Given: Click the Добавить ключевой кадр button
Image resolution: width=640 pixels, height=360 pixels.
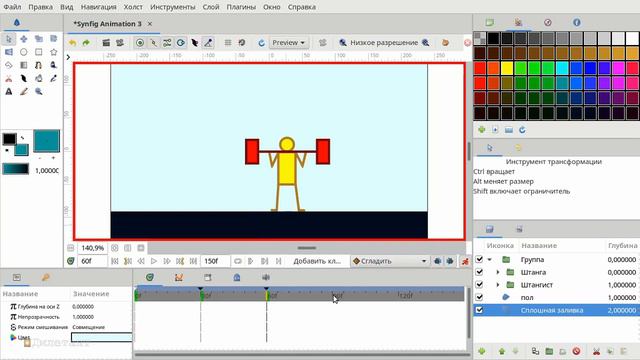Looking at the screenshot, I should click(x=318, y=261).
